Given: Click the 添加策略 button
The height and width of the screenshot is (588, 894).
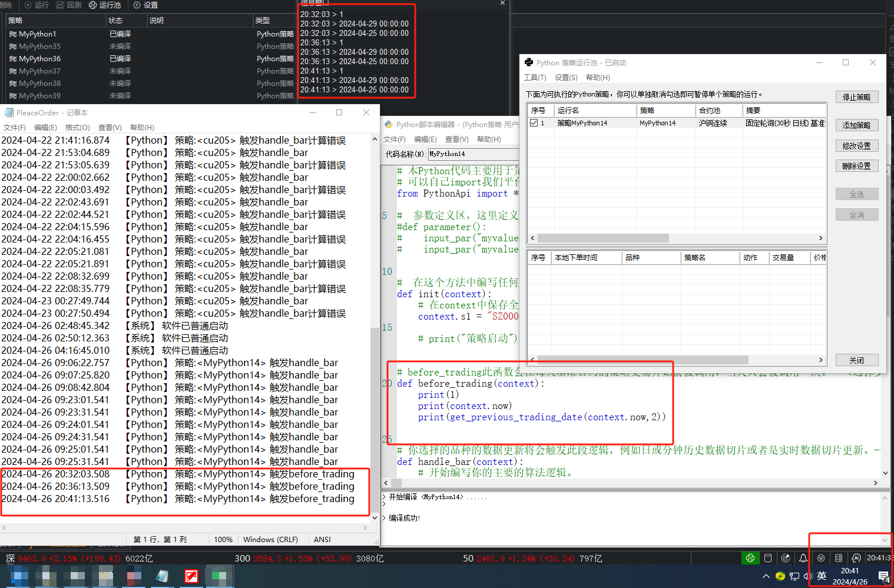Looking at the screenshot, I should [x=857, y=125].
